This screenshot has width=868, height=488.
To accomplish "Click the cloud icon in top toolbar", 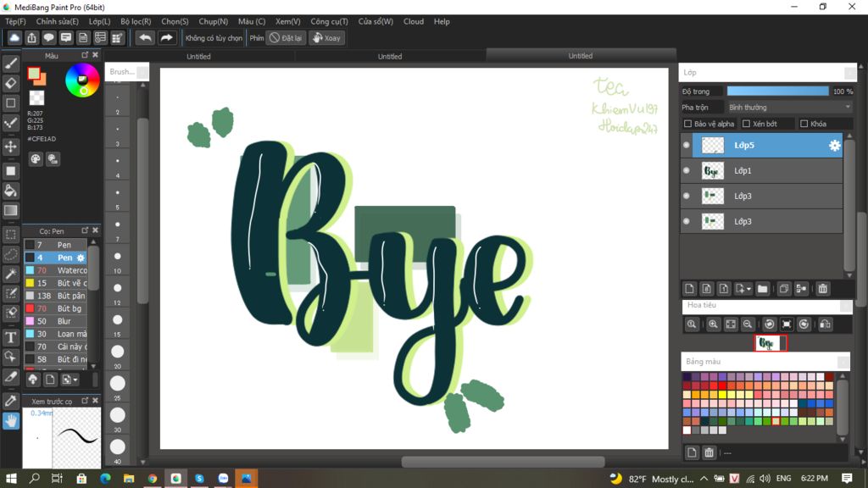I will tap(14, 37).
